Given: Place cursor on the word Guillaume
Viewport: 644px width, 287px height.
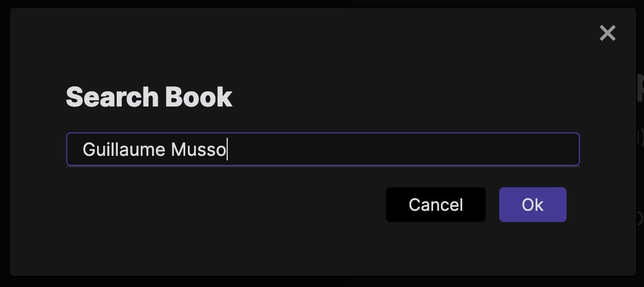Looking at the screenshot, I should (x=124, y=150).
